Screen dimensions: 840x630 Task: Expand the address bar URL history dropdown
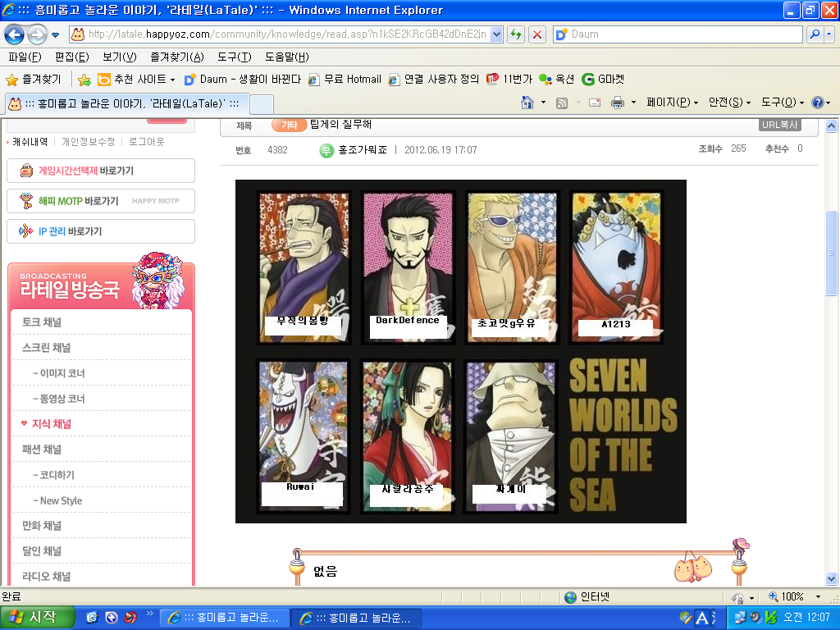tap(496, 34)
